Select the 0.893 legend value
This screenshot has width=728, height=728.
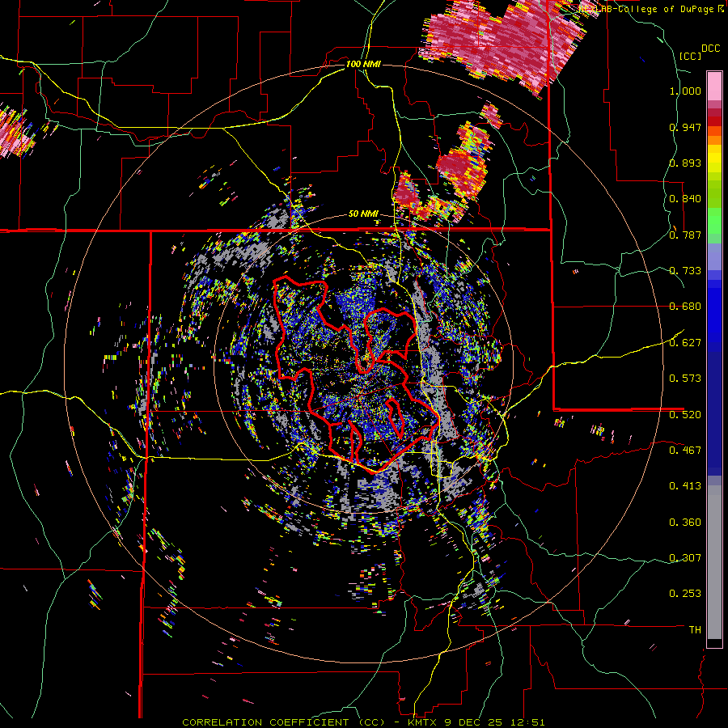click(685, 163)
